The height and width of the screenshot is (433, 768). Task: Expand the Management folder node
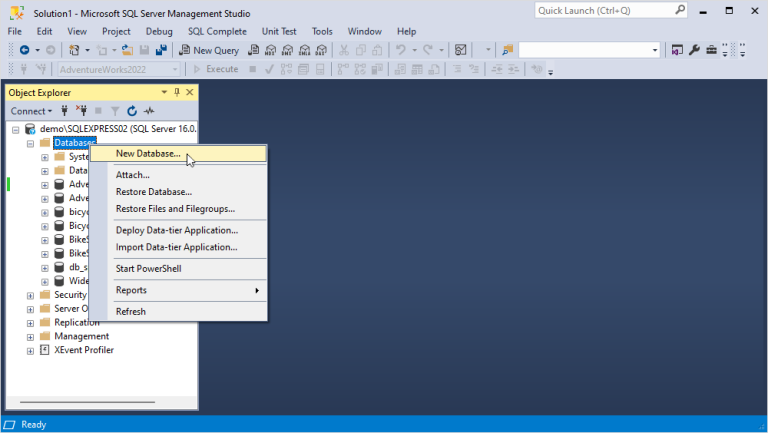(31, 336)
